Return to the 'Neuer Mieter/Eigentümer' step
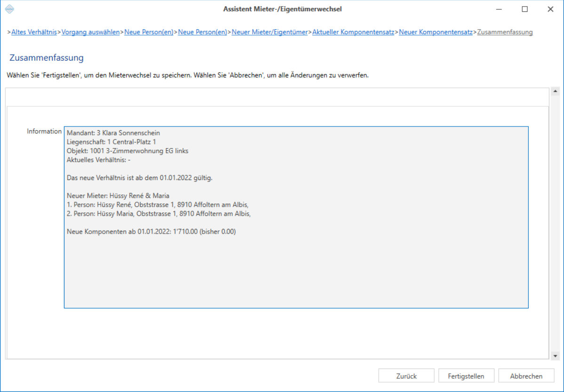Screen dimensions: 564x392 click(270, 32)
